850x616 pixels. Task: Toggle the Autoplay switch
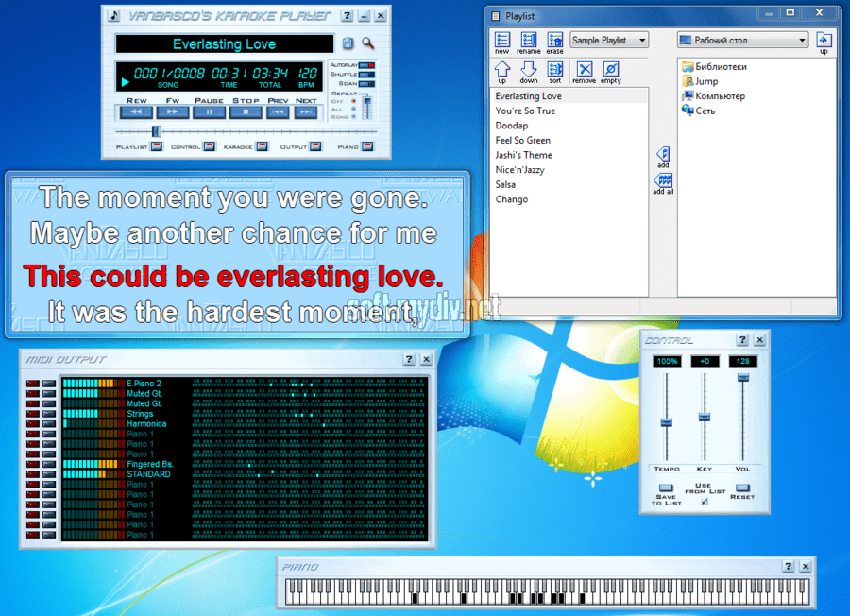pyautogui.click(x=365, y=65)
